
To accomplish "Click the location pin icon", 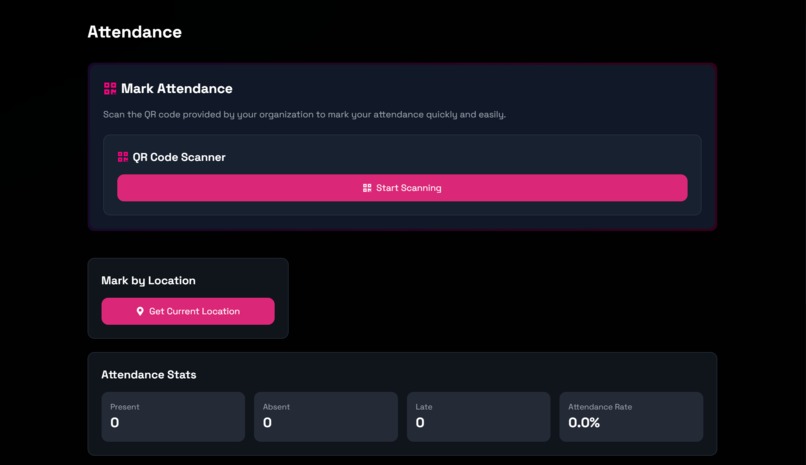I will pyautogui.click(x=140, y=311).
